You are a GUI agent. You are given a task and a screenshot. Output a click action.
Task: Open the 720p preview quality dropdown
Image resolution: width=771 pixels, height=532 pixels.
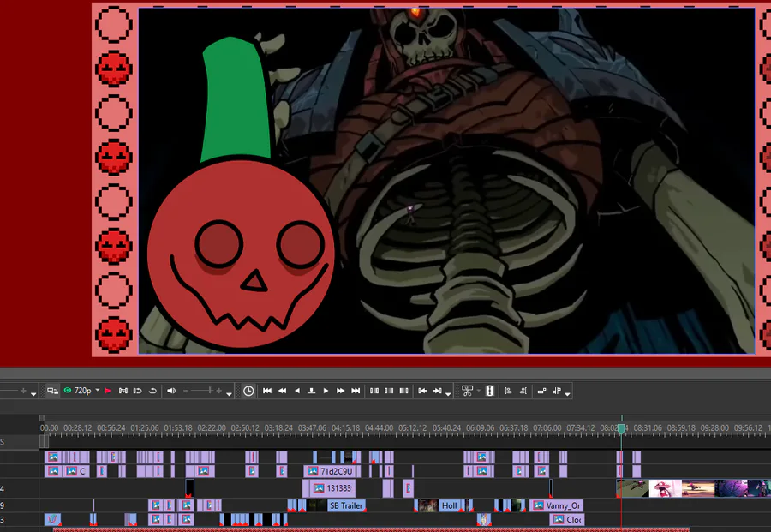pyautogui.click(x=98, y=391)
